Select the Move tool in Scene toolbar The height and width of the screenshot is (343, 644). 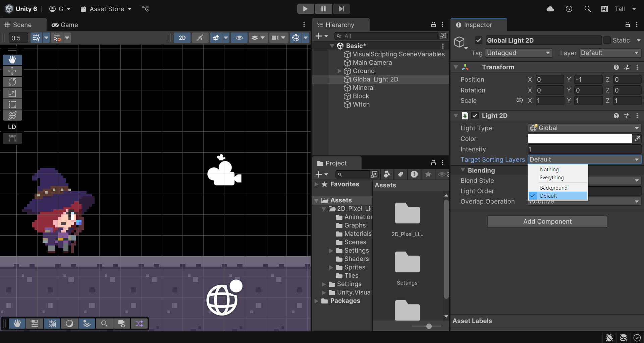12,71
